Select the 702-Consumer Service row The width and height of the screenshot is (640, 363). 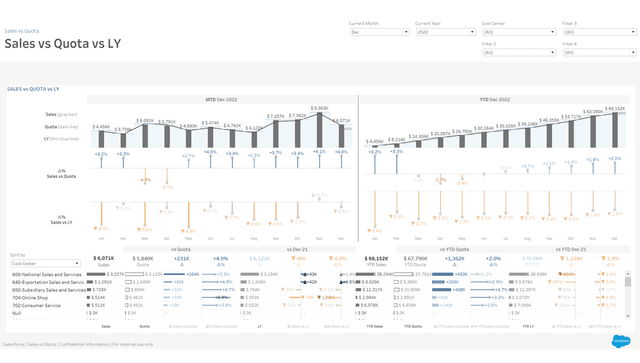(36, 305)
